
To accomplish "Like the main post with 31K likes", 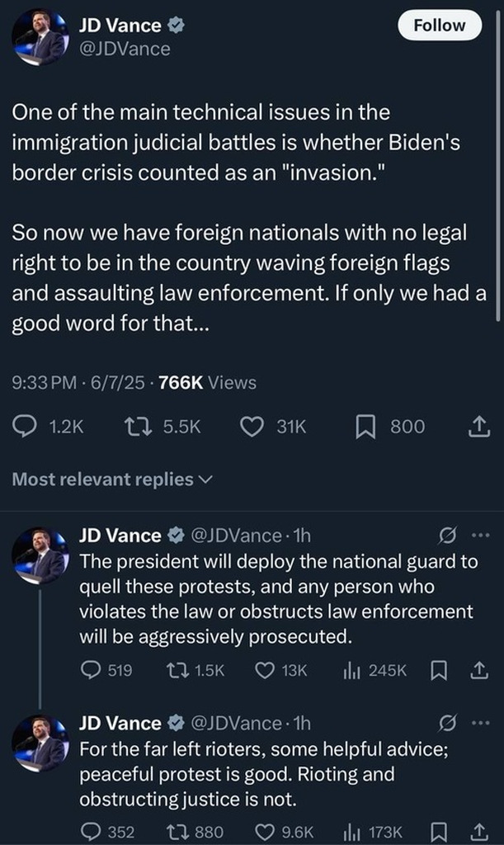I will (251, 426).
